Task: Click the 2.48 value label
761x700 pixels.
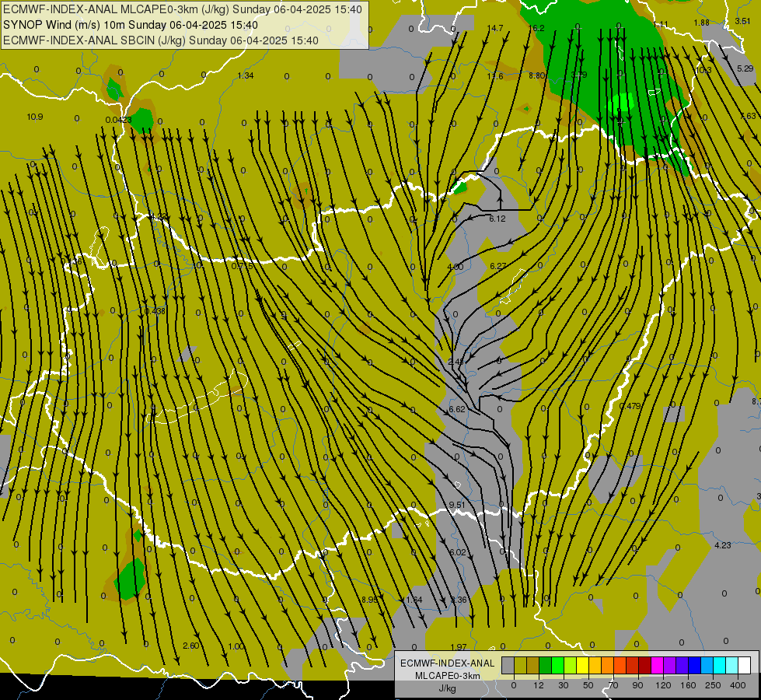Action: coord(456,362)
